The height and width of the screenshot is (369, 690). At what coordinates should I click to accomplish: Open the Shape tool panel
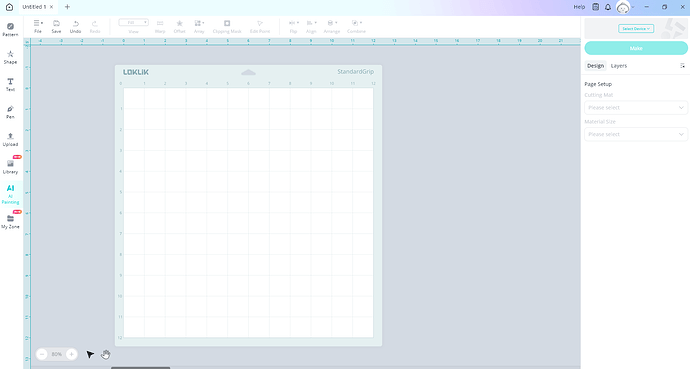coord(10,57)
